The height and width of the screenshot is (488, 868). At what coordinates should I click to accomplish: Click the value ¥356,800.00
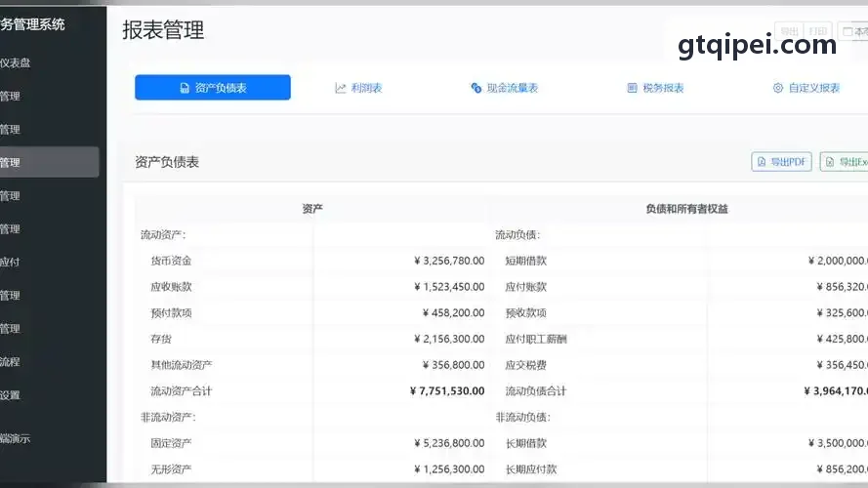tap(453, 365)
